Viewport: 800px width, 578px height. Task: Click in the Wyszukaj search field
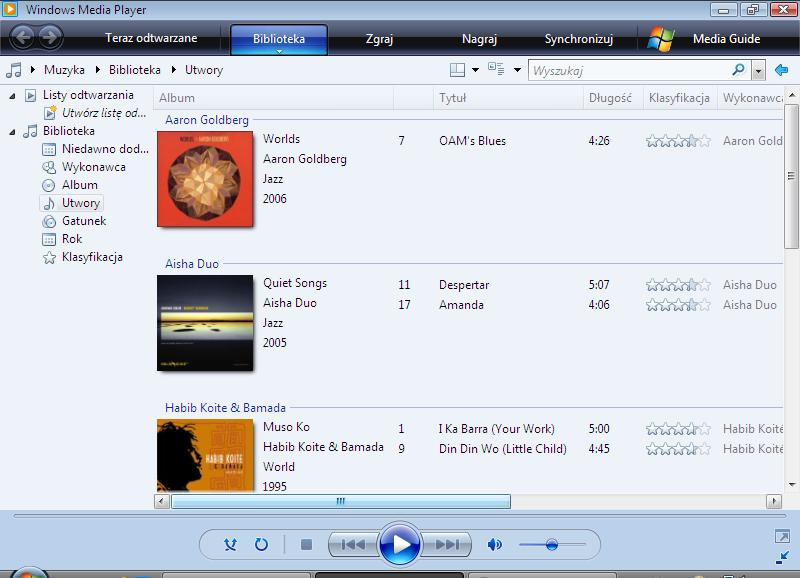[630, 70]
